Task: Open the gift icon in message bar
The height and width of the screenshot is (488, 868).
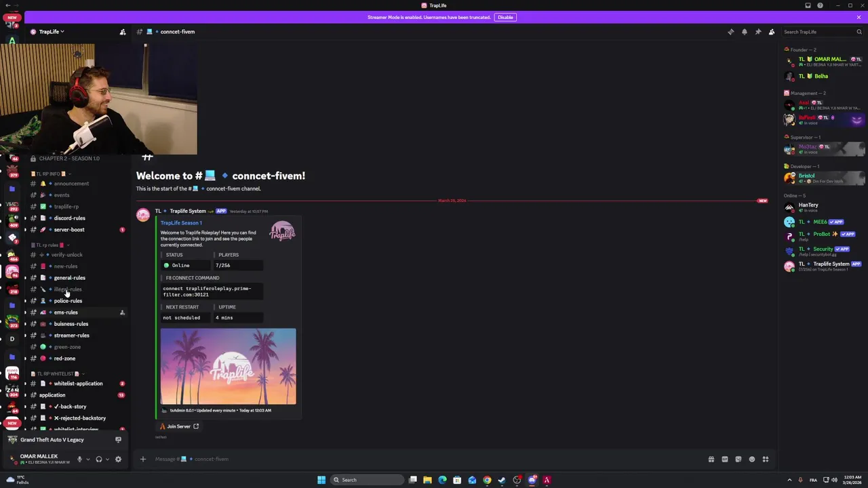Action: [x=711, y=460]
